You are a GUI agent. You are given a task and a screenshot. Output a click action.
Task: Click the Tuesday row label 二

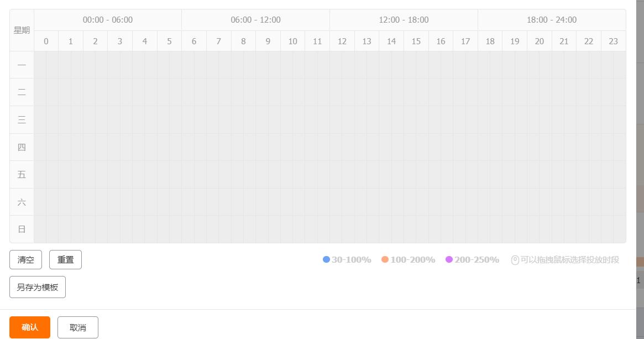[22, 92]
